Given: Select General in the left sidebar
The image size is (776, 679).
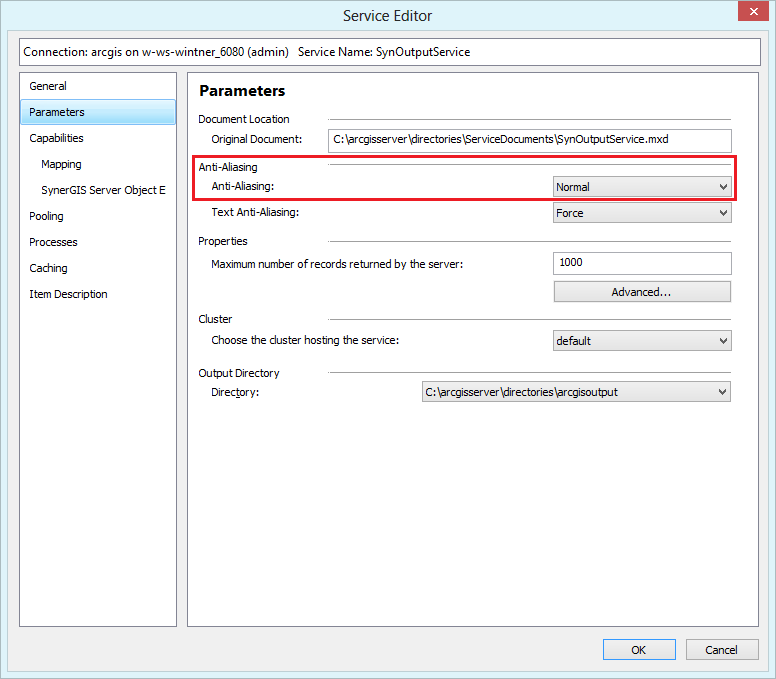Looking at the screenshot, I should coord(48,86).
